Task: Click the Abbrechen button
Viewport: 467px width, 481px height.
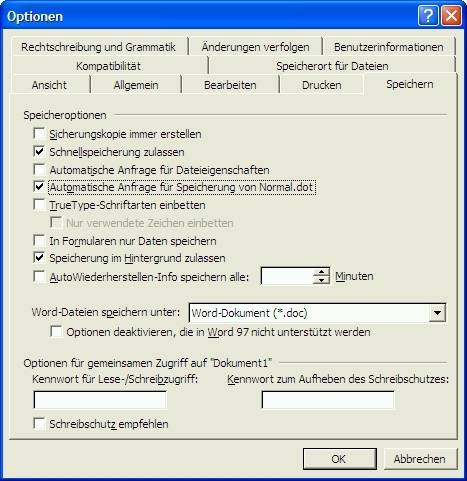Action: [x=420, y=459]
